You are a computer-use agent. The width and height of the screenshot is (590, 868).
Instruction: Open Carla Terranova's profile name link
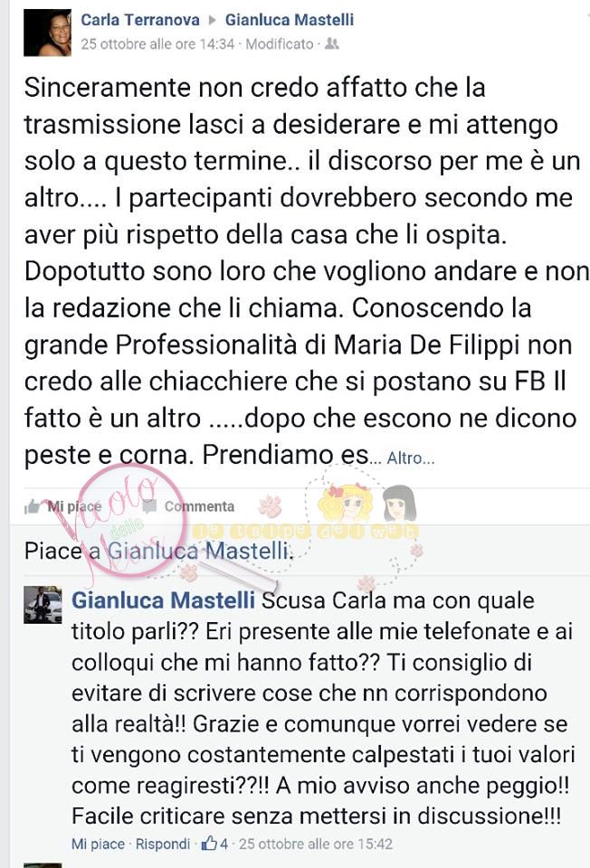[140, 20]
